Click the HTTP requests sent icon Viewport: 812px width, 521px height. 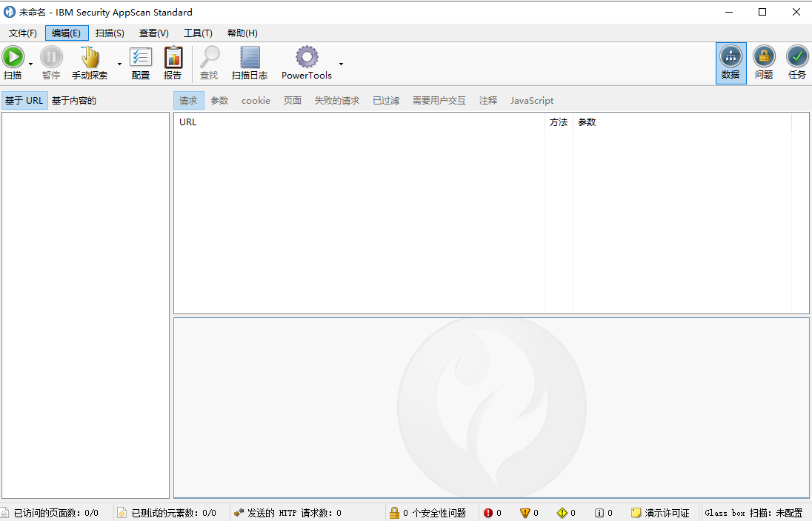coord(239,513)
